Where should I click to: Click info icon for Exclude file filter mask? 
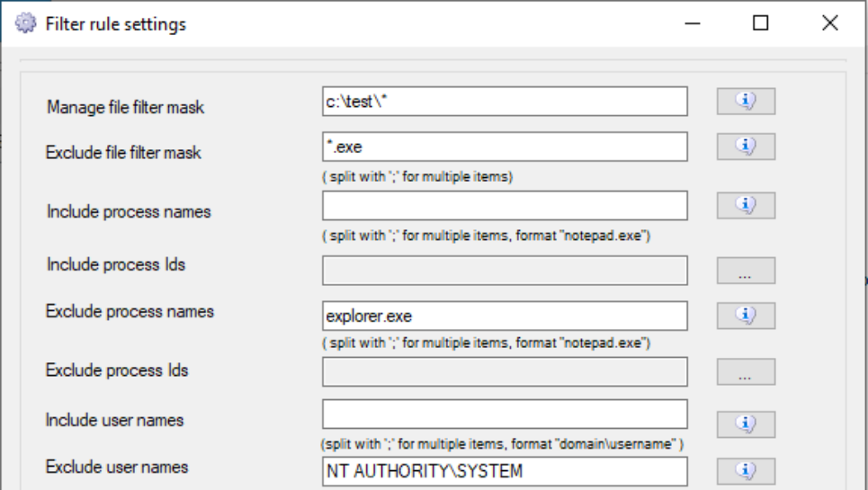point(746,147)
